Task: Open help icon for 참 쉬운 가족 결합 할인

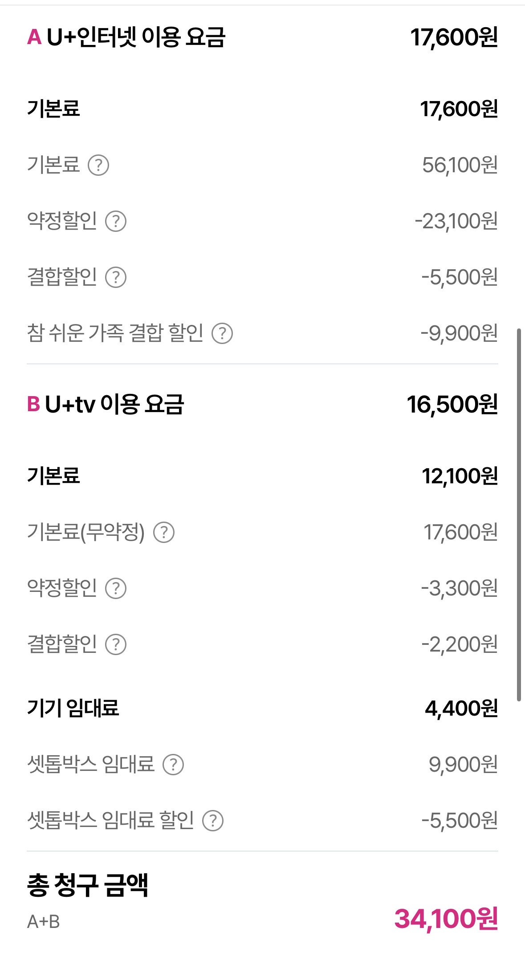Action: [x=222, y=333]
